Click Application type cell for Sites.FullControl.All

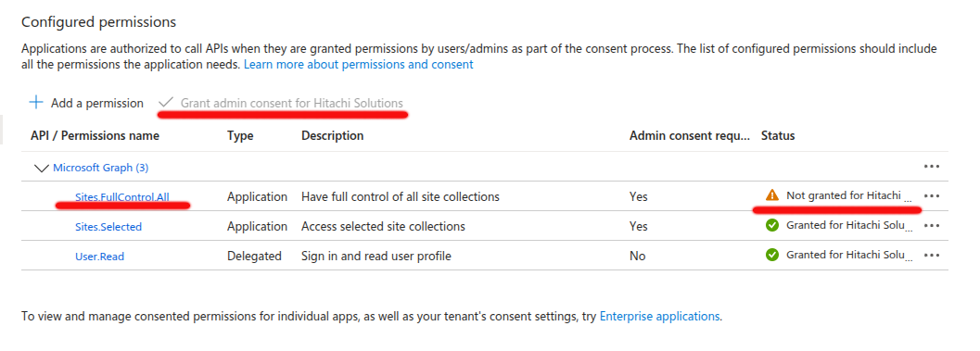(x=257, y=196)
